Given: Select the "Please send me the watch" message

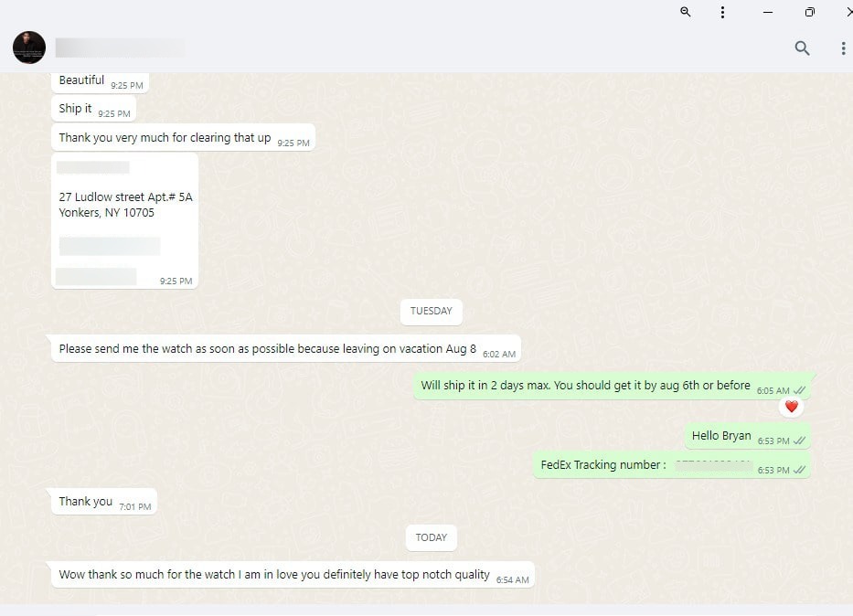Looking at the screenshot, I should 267,349.
